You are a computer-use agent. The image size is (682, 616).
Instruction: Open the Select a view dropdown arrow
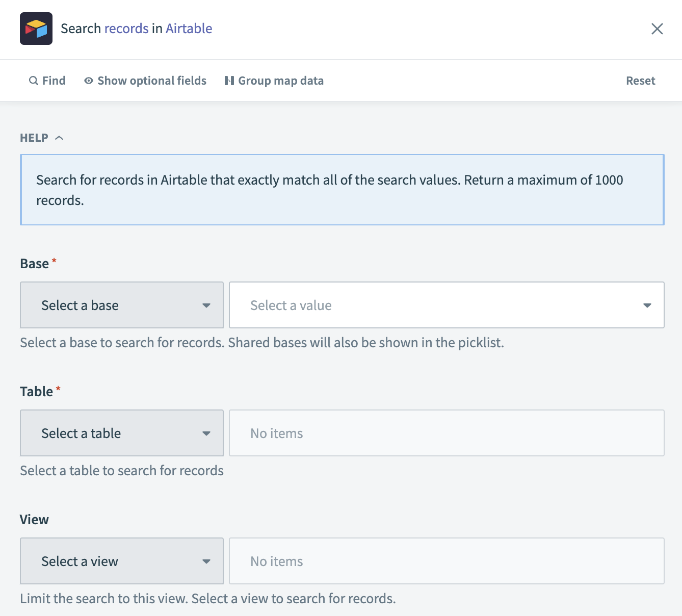pyautogui.click(x=206, y=561)
